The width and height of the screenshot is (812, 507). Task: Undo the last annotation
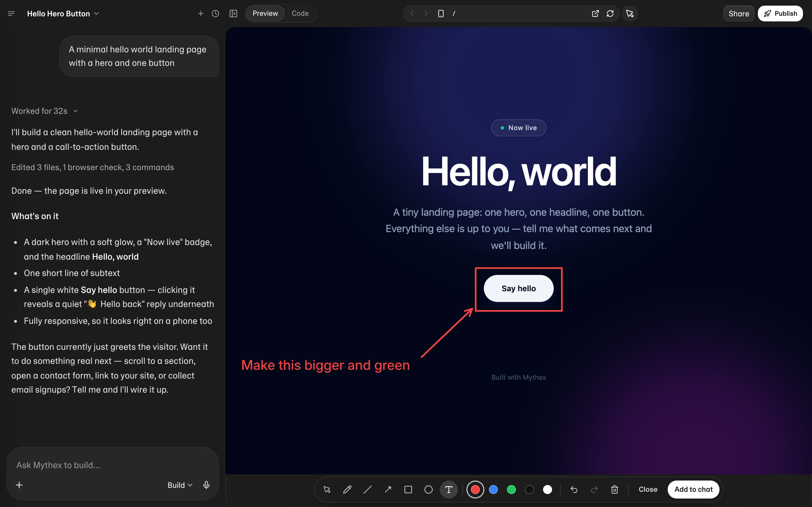574,490
